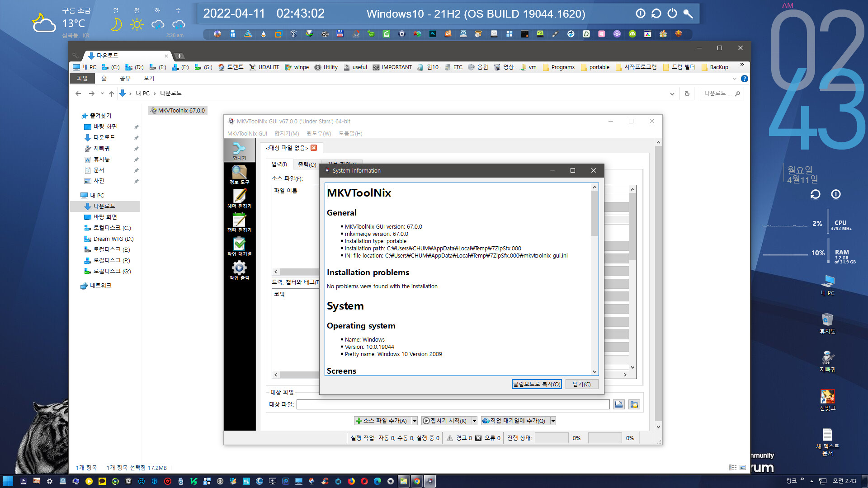Image resolution: width=868 pixels, height=488 pixels.
Task: Open the 정보 도구 (info tool) in sidebar
Action: coord(239,175)
